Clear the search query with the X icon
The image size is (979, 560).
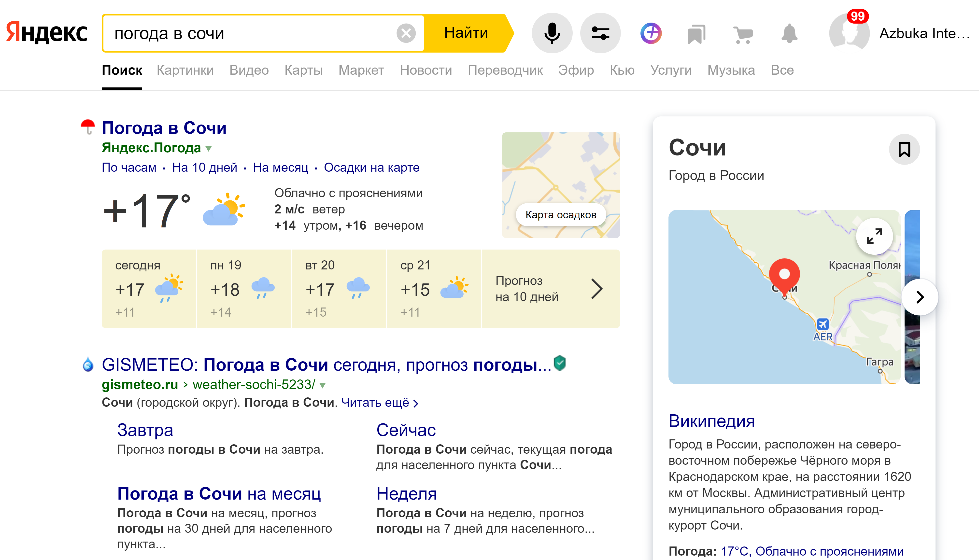pos(406,33)
